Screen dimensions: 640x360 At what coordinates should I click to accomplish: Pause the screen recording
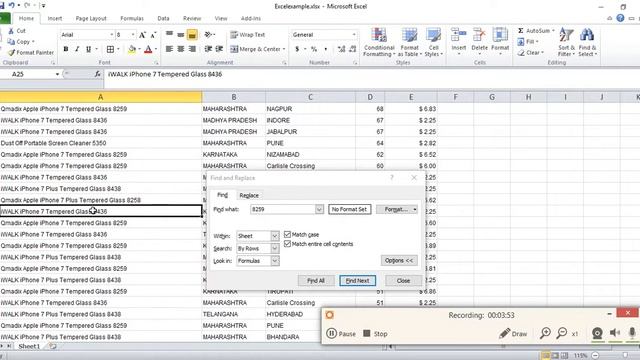(x=341, y=334)
